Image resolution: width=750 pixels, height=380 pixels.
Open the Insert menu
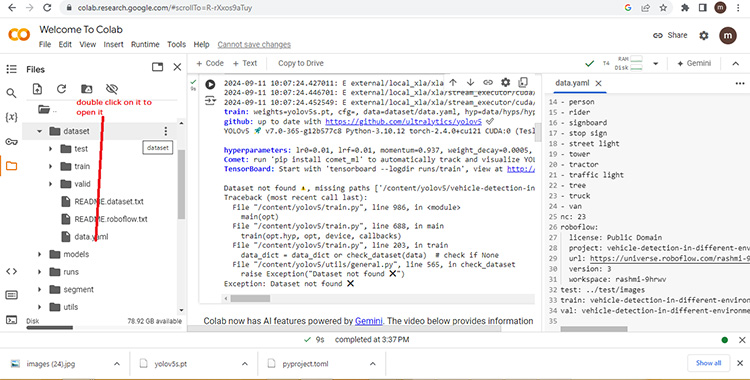[x=113, y=45]
